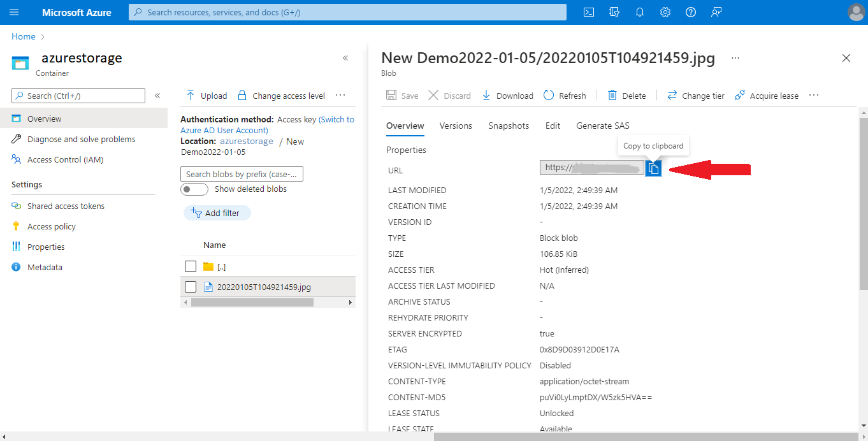This screenshot has height=441, width=868.
Task: Open Directories and subscriptions filter icon
Action: [x=614, y=12]
